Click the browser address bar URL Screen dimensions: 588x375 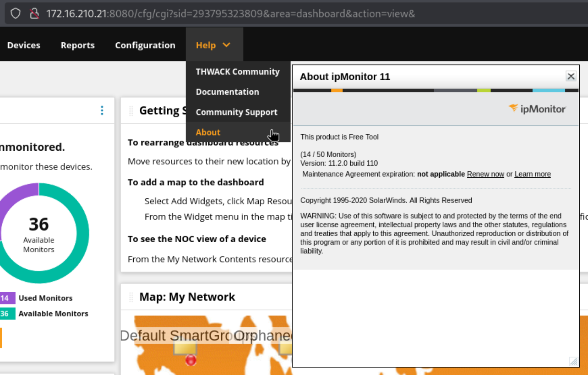(231, 13)
